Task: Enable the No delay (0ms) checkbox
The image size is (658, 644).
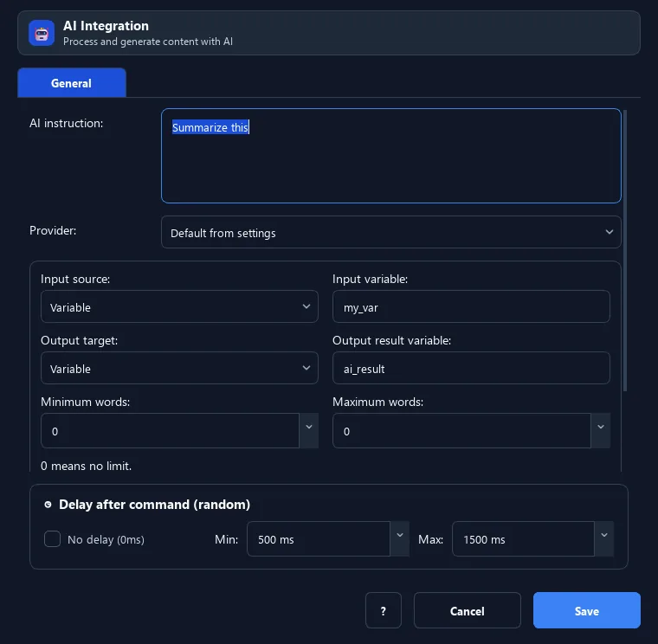Action: click(x=53, y=538)
